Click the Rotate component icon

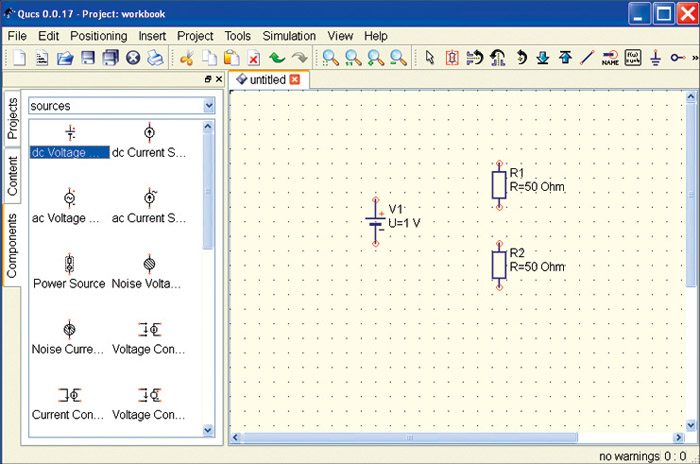[521, 58]
